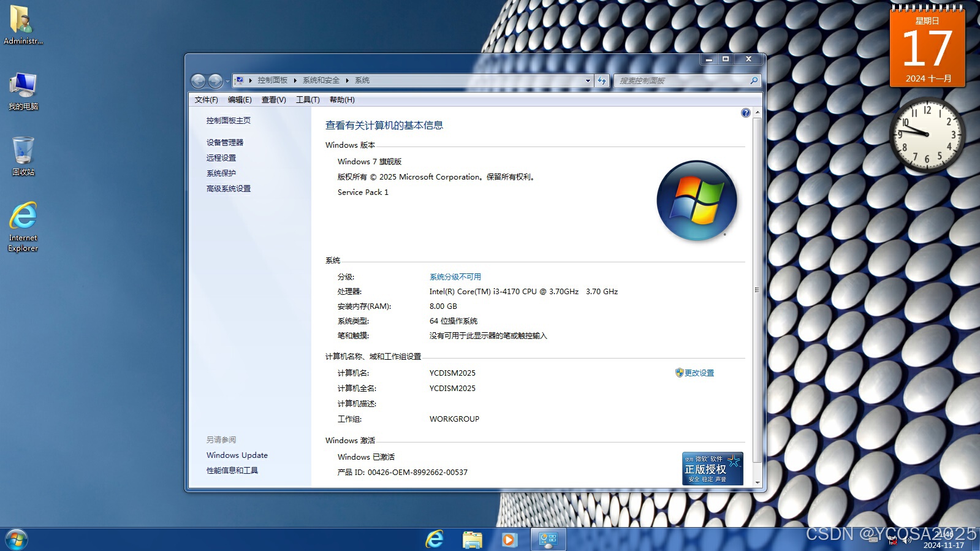The height and width of the screenshot is (551, 980).
Task: Open 设备管理器 from the sidebar
Action: [225, 143]
